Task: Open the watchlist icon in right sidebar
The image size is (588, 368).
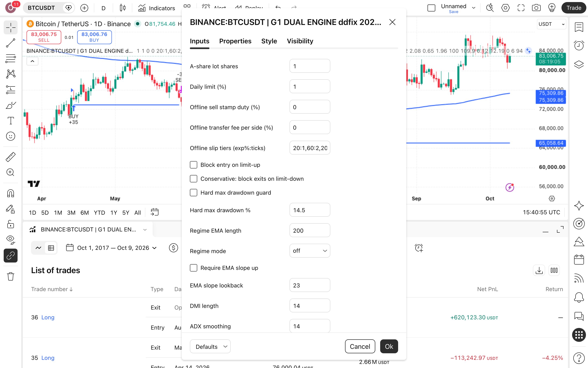Action: [x=579, y=27]
